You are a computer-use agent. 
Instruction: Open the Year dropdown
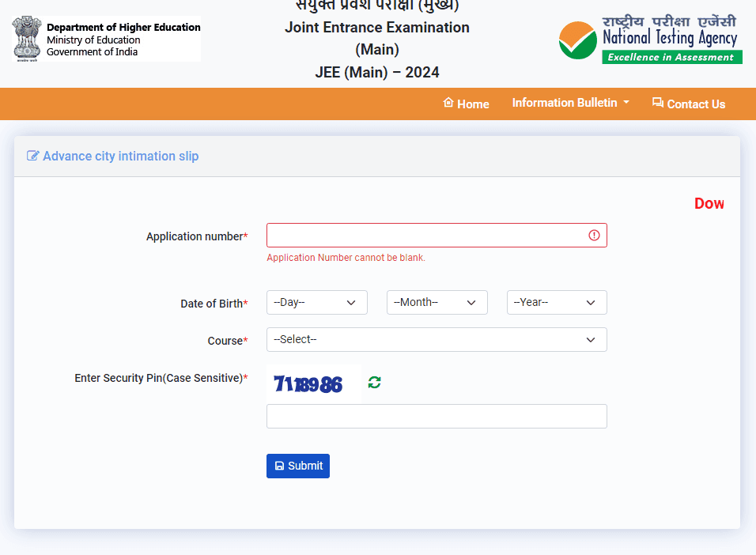pos(557,303)
